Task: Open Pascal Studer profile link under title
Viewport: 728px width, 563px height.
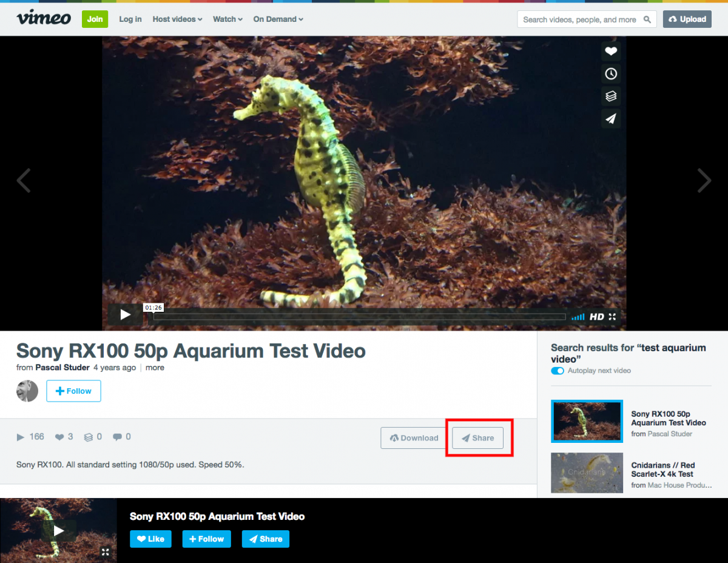Action: [62, 368]
